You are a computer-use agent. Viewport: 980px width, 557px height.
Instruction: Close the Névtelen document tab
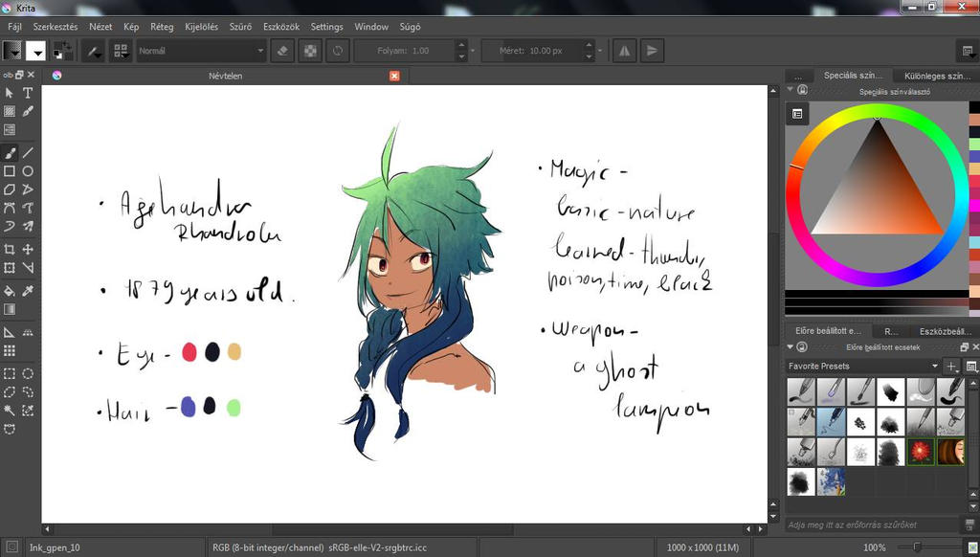[394, 76]
